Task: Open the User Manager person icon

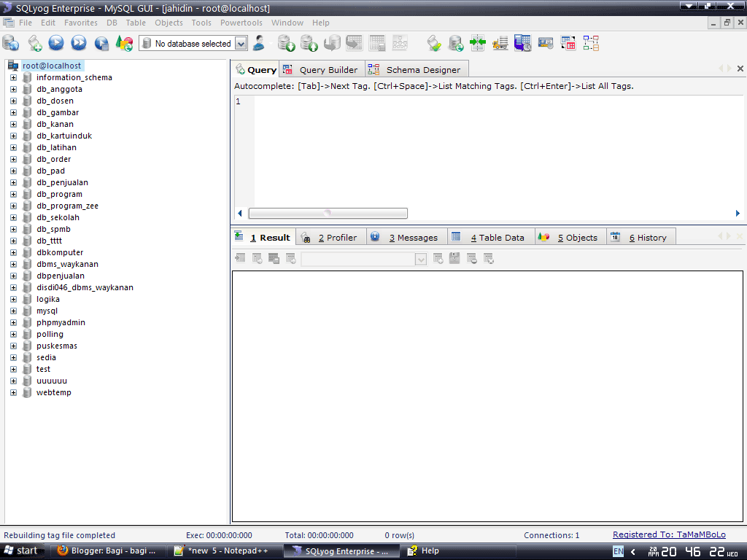Action: tap(259, 43)
